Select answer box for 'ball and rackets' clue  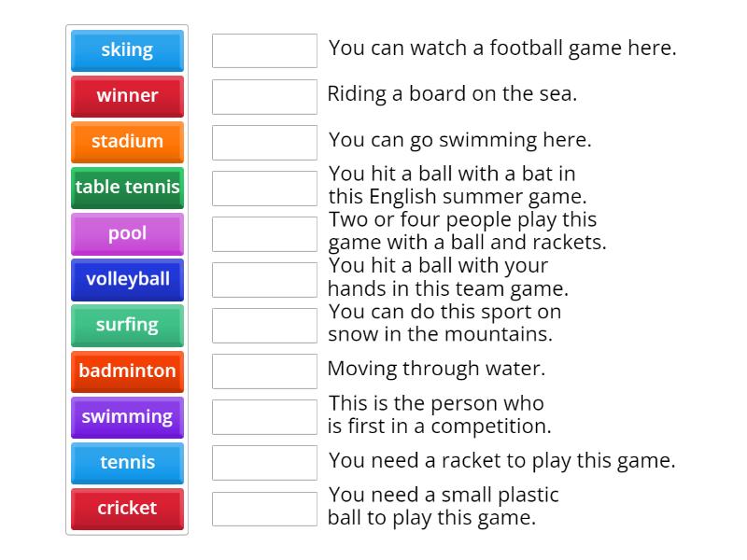(x=264, y=234)
